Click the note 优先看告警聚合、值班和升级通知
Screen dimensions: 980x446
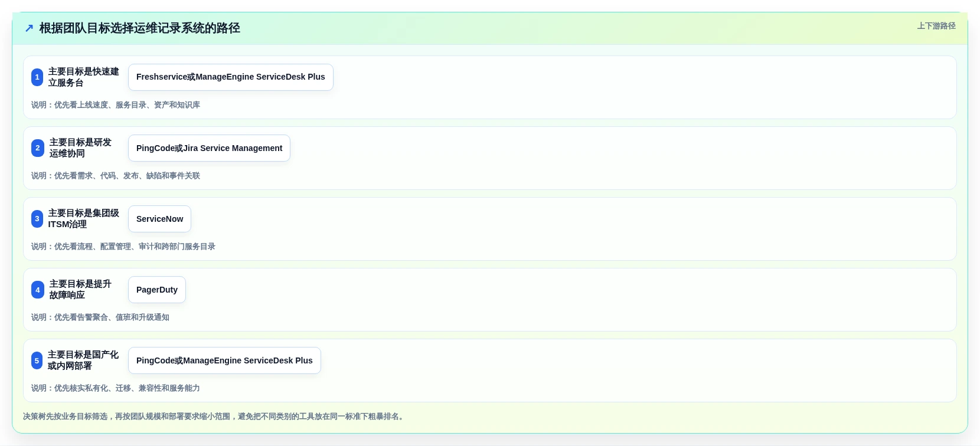pyautogui.click(x=100, y=317)
